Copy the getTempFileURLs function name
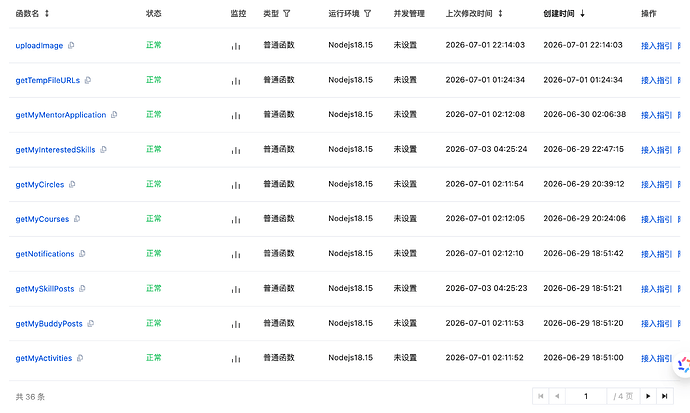Image resolution: width=690 pixels, height=413 pixels. (88, 80)
